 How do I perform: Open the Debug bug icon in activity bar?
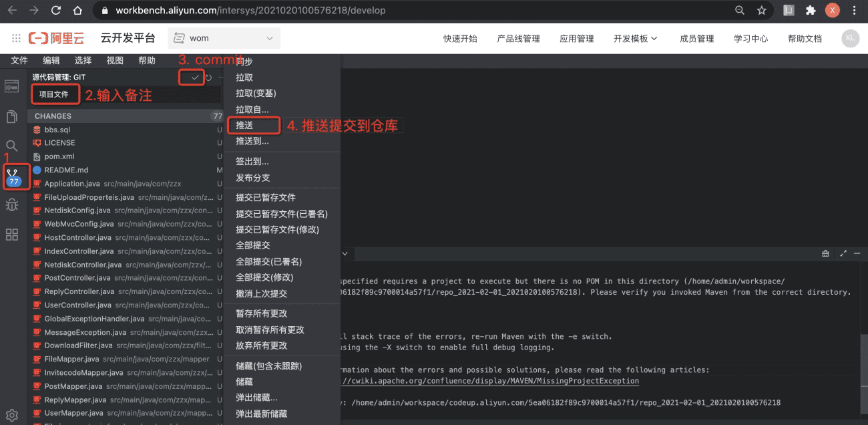pos(11,205)
